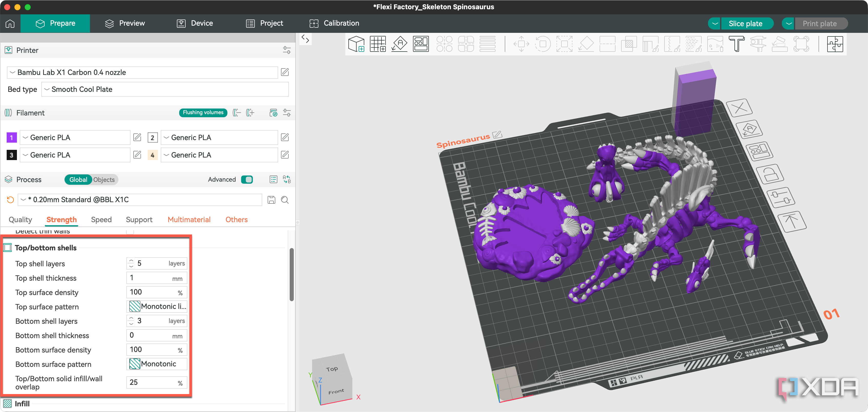Image resolution: width=868 pixels, height=412 pixels.
Task: Select the Scale tool icon
Action: click(564, 44)
